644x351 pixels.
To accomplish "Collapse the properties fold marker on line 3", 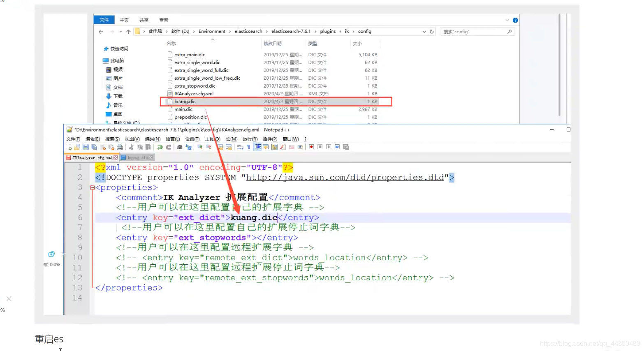I will [x=93, y=188].
